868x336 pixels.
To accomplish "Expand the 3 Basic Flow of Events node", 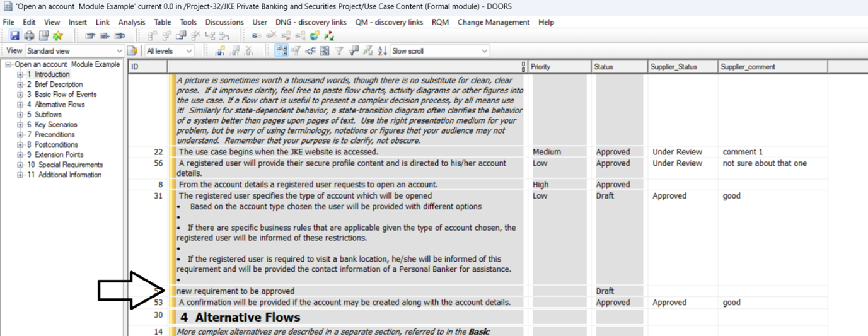I will (20, 95).
